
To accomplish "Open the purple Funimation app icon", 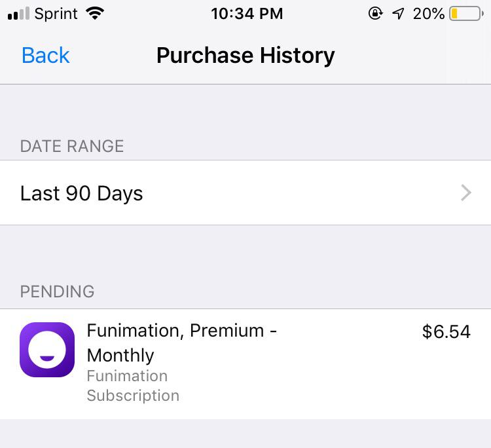I will pyautogui.click(x=47, y=350).
